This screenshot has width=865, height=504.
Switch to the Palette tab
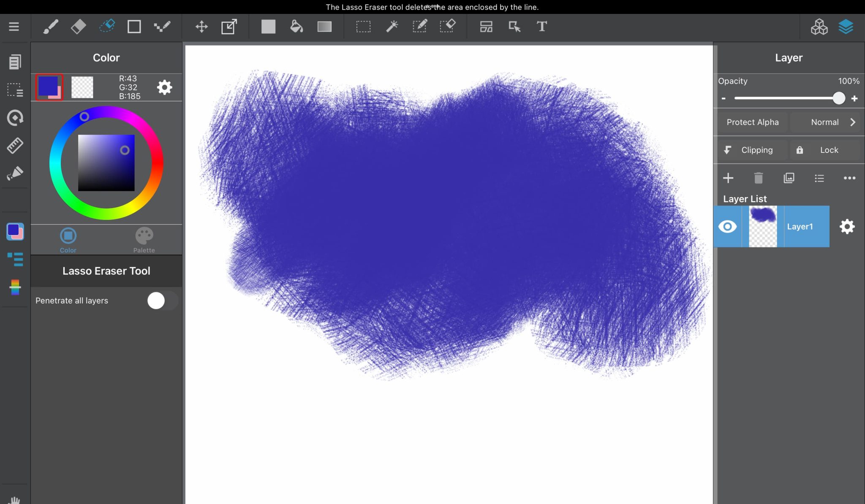(x=144, y=239)
